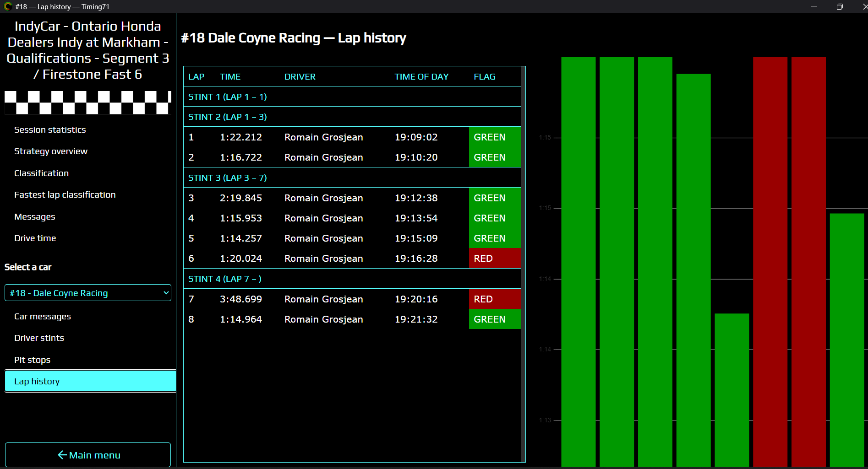The width and height of the screenshot is (868, 469).
Task: Click the red flag cell for lap 6
Action: 495,258
